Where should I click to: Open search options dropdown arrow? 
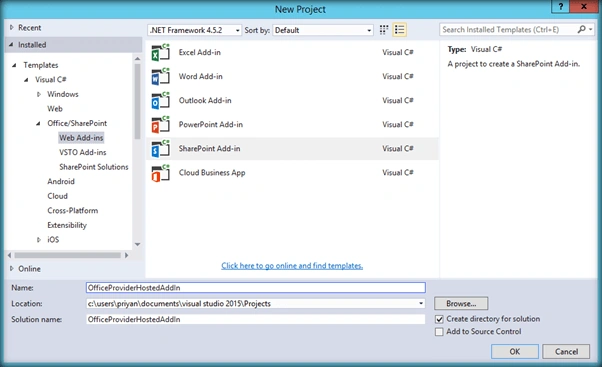click(x=590, y=30)
